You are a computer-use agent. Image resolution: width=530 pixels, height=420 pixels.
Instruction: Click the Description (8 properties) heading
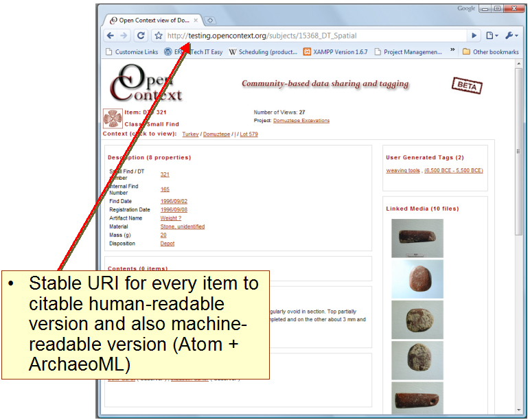(x=149, y=157)
